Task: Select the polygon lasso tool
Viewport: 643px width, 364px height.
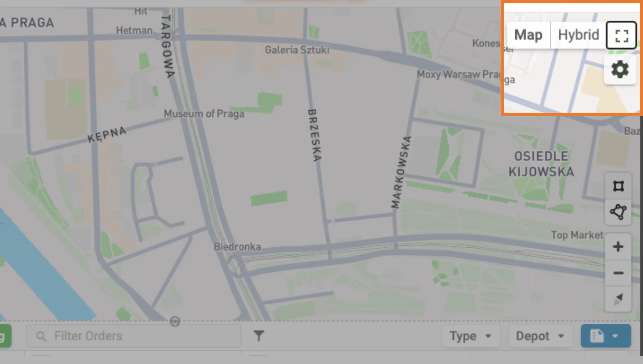Action: 618,212
